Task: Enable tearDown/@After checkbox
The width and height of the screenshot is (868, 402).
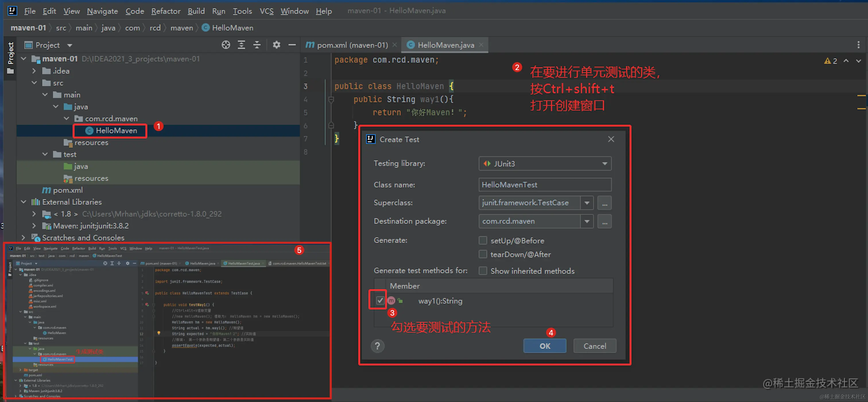Action: (483, 254)
